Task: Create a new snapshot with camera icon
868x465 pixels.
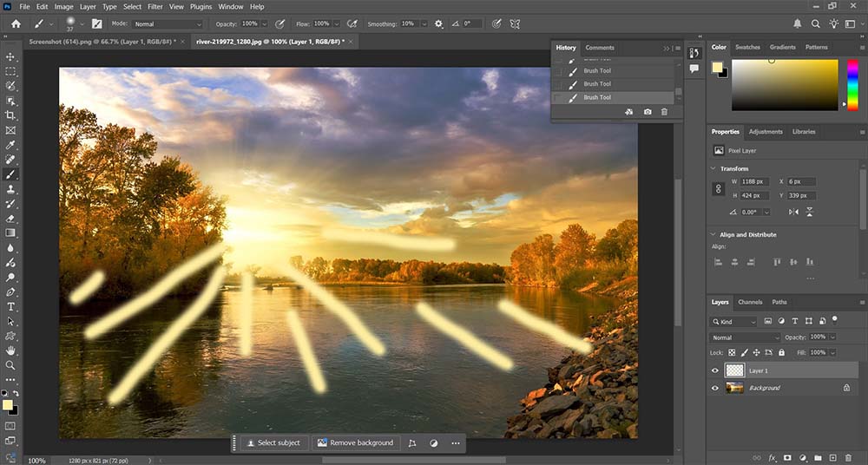Action: [x=648, y=112]
